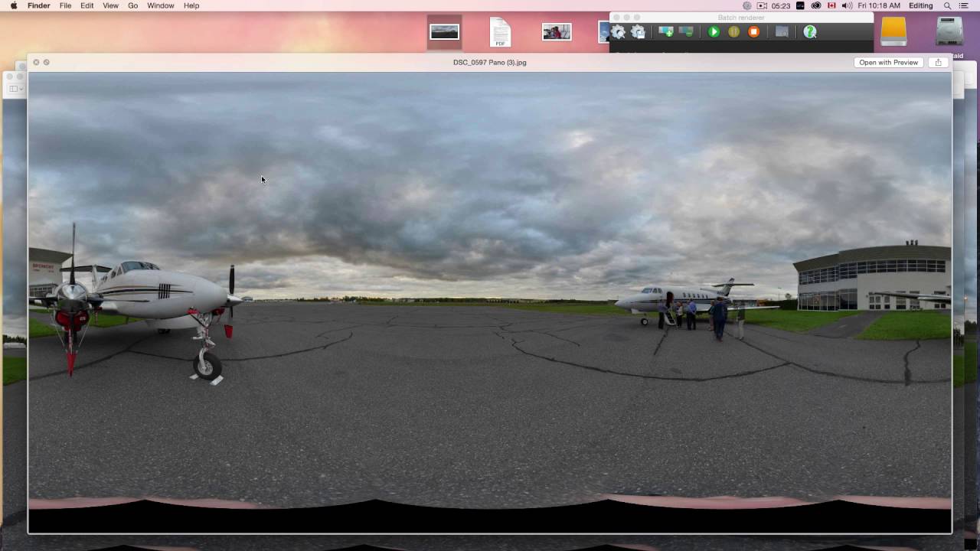Stop the batch with the orange stop button

coord(753,32)
